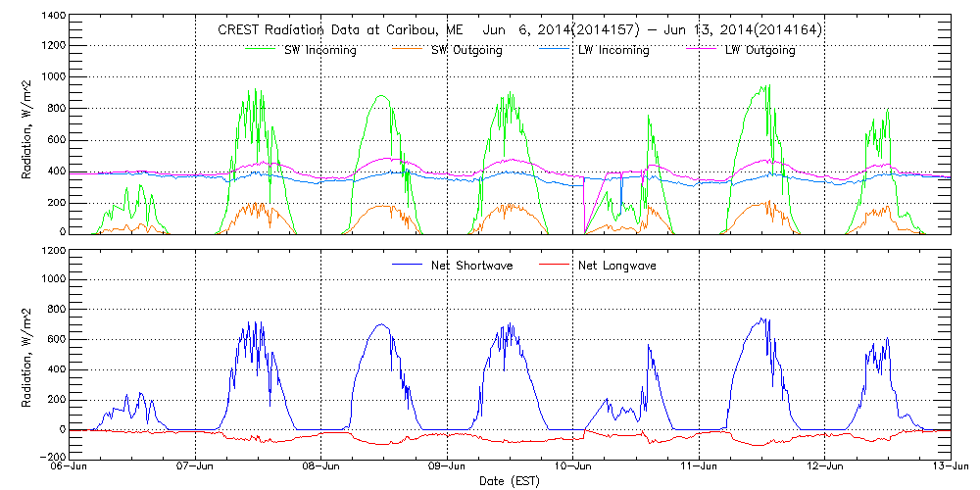Select the 06-Jun tick label on x-axis
Screen dimensions: 980x490
click(x=73, y=468)
